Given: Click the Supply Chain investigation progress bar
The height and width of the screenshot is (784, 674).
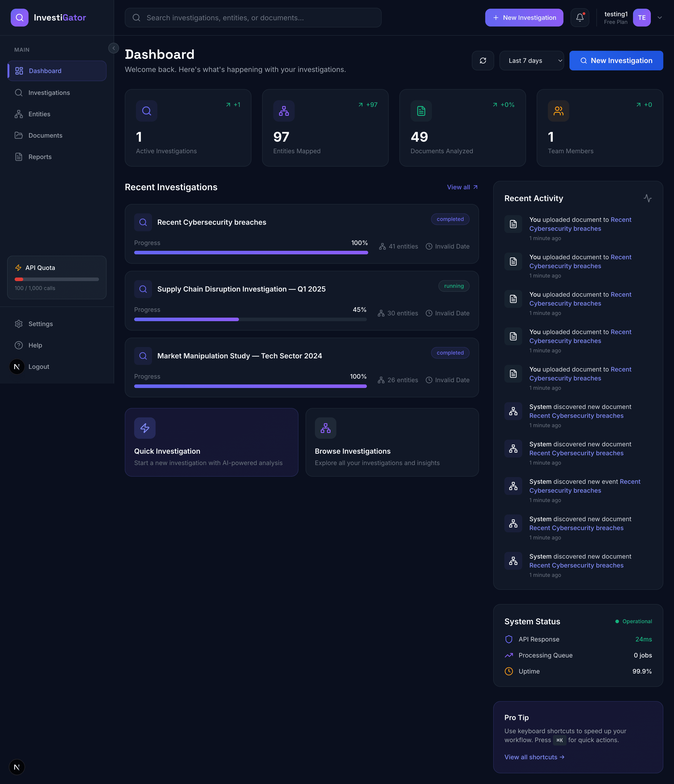Looking at the screenshot, I should [250, 319].
